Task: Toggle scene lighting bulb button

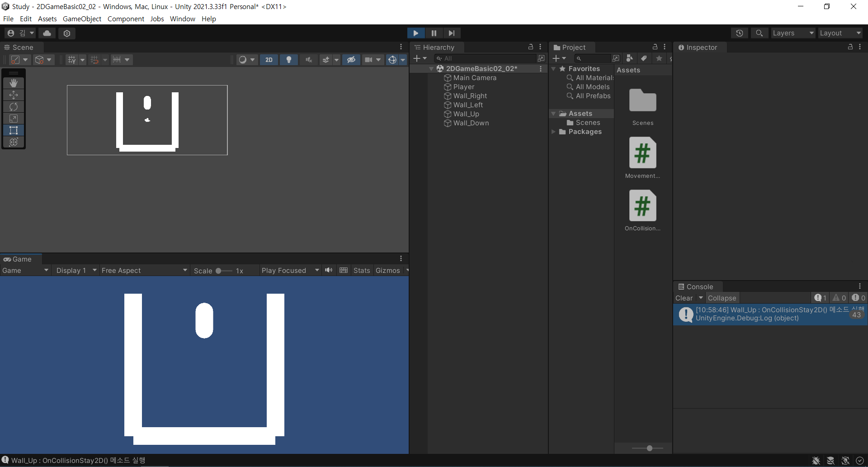Action: pos(289,60)
